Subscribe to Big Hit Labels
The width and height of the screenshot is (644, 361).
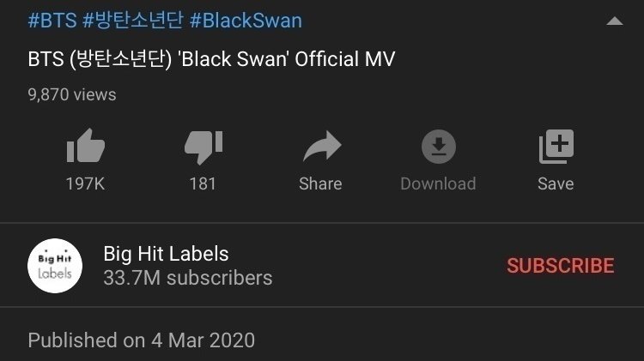[x=561, y=266]
